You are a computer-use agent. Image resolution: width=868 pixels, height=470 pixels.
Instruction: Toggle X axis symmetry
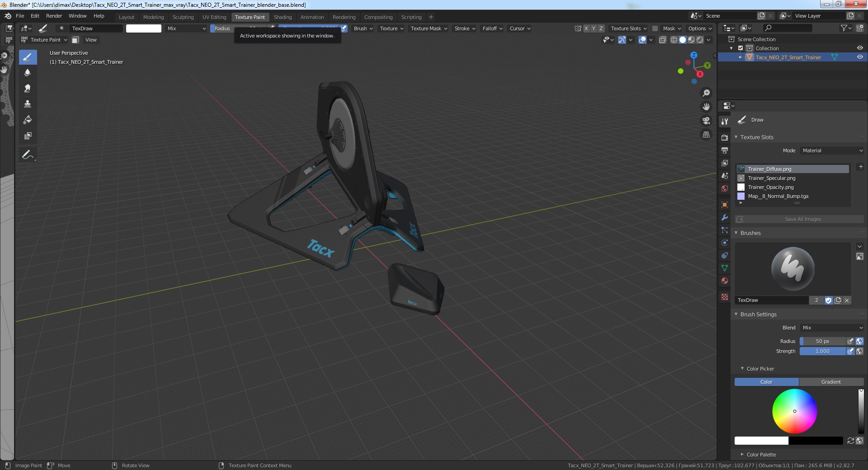tap(586, 28)
